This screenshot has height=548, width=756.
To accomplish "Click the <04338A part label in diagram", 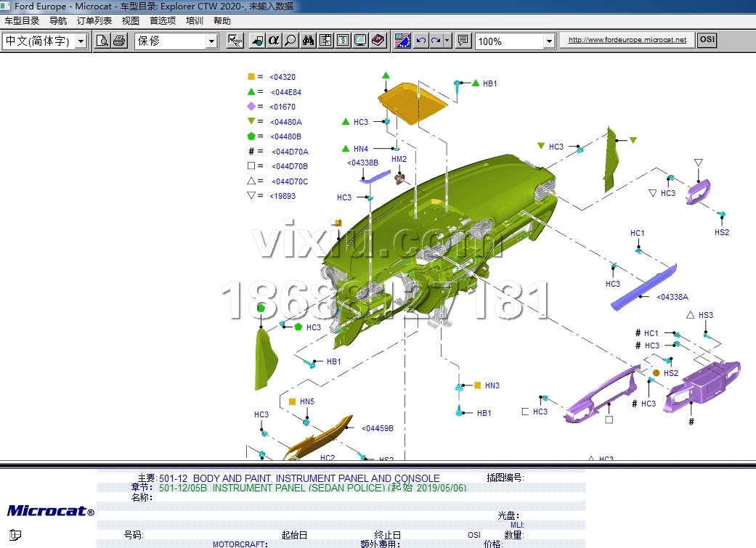I will [x=672, y=297].
